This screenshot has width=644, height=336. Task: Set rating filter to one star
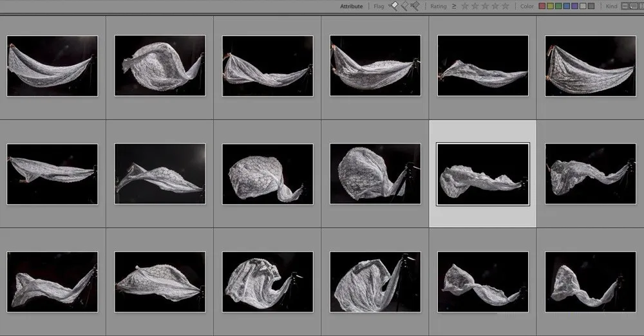click(464, 6)
